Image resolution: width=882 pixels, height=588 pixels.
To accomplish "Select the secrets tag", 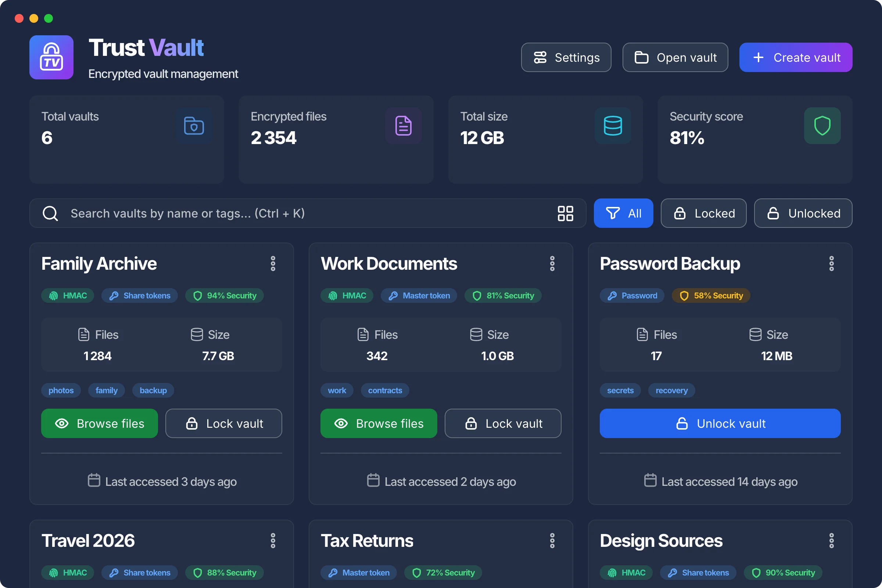I will pyautogui.click(x=620, y=391).
